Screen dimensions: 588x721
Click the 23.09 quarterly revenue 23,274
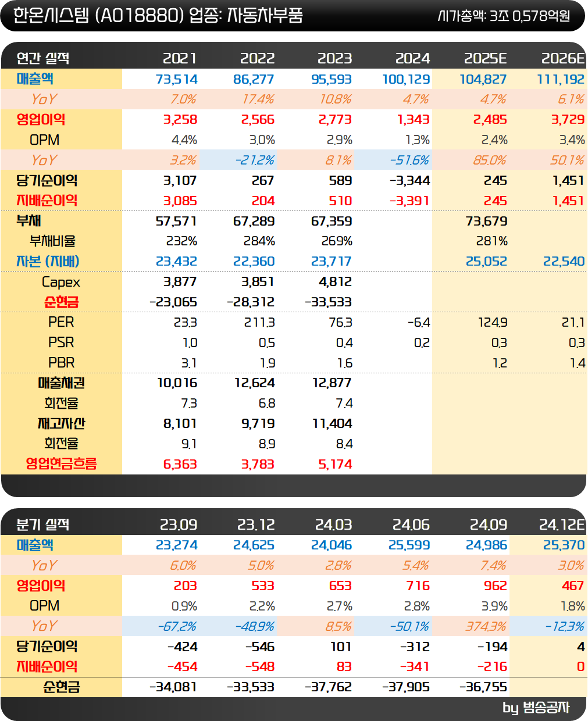click(177, 545)
